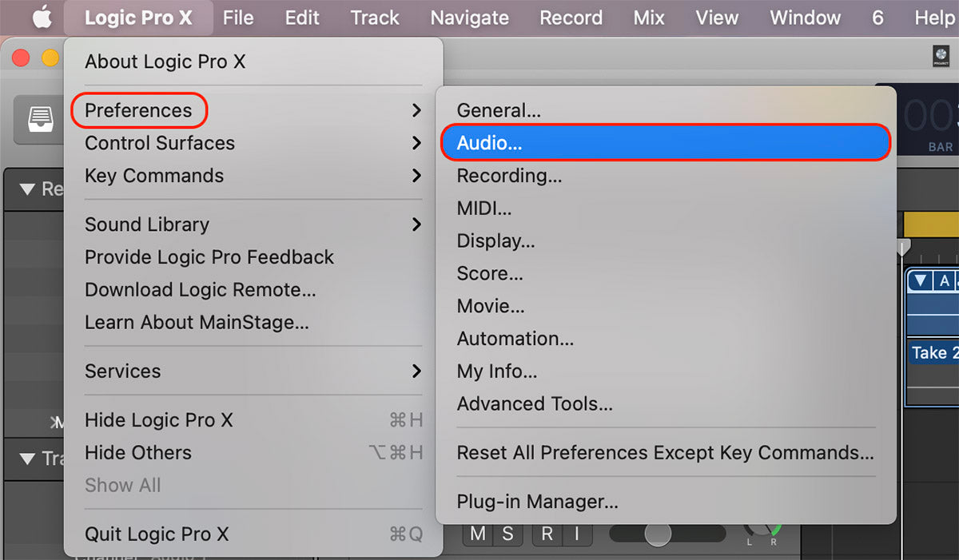Select the Take 2 region
This screenshot has height=560, width=959.
tap(932, 353)
